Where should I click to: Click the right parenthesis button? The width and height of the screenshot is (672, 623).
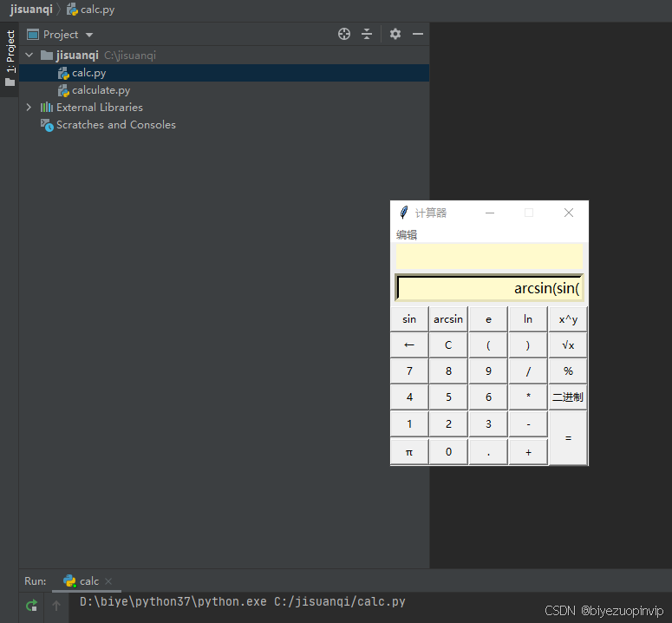tap(528, 345)
